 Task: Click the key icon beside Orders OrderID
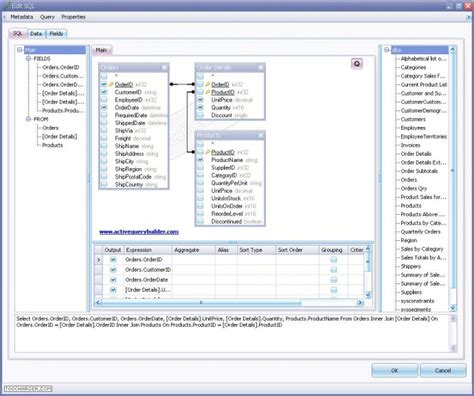pos(111,85)
